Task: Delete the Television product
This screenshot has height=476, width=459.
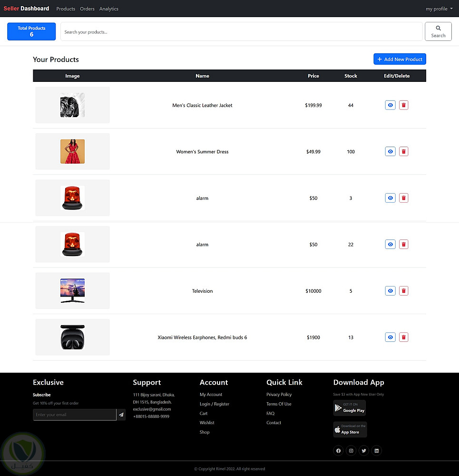Action: [x=403, y=291]
